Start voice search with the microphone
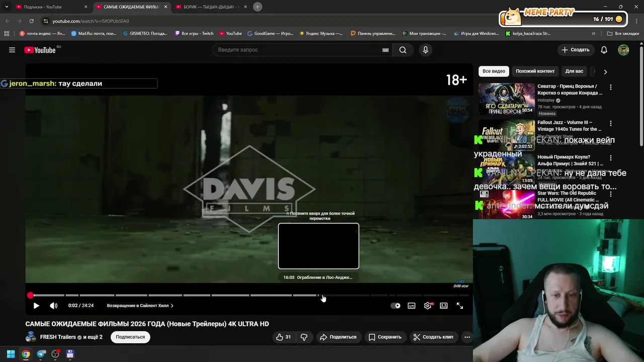Image resolution: width=644 pixels, height=362 pixels. pyautogui.click(x=426, y=50)
